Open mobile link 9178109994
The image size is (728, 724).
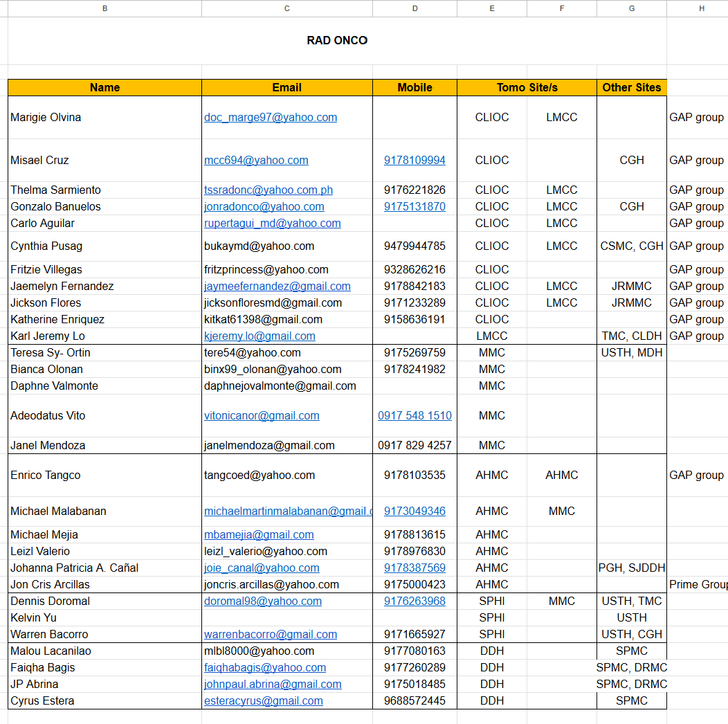(415, 160)
